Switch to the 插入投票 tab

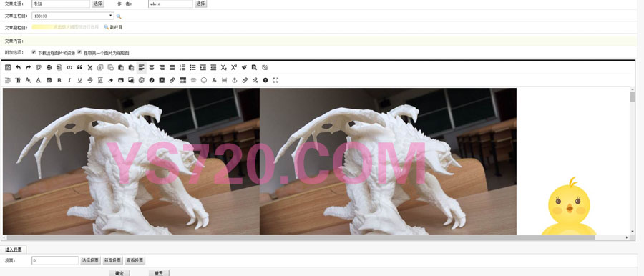point(14,250)
